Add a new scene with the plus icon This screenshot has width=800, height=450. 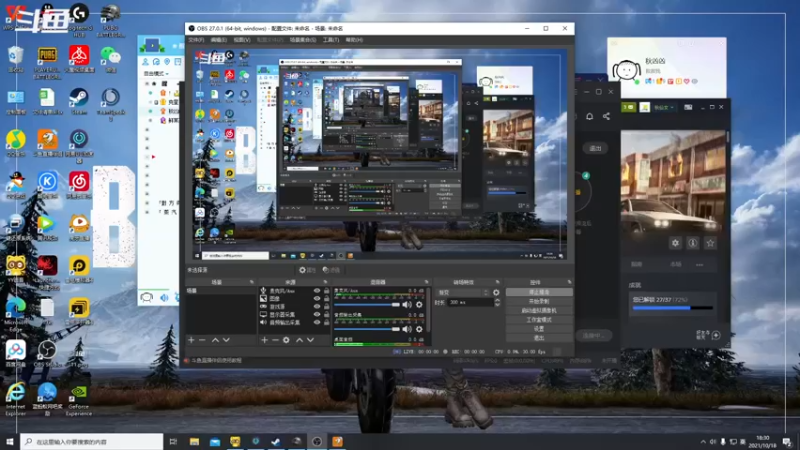point(191,340)
